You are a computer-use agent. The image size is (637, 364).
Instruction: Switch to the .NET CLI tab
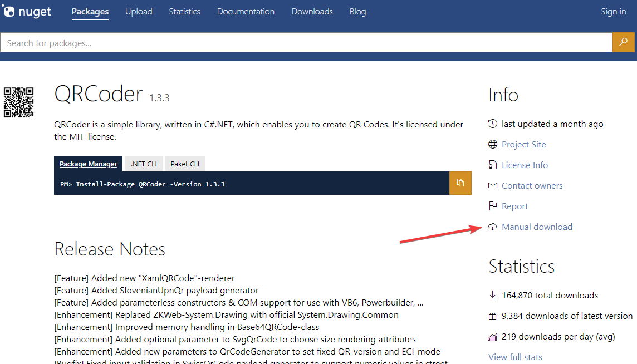pos(144,164)
